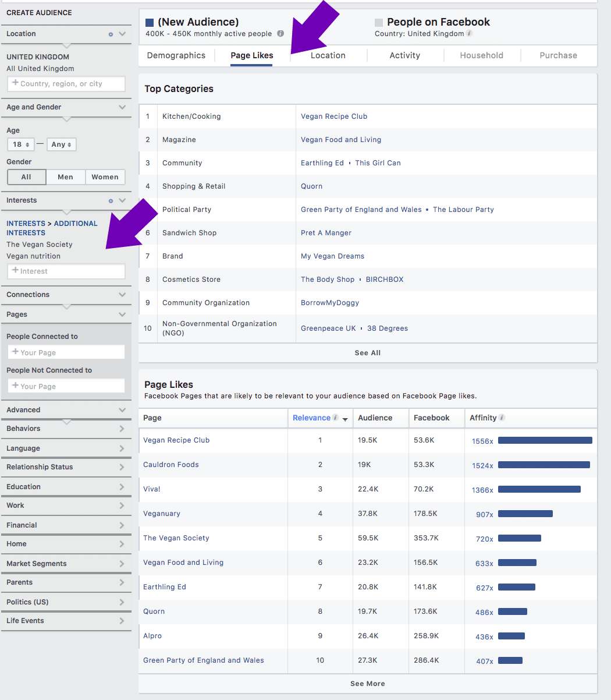Open the Greenpeace UK page link
Screen dimensions: 611x700
pos(328,328)
